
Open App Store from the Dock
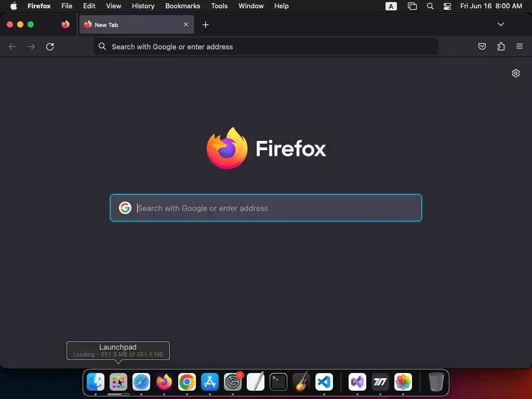coord(210,382)
